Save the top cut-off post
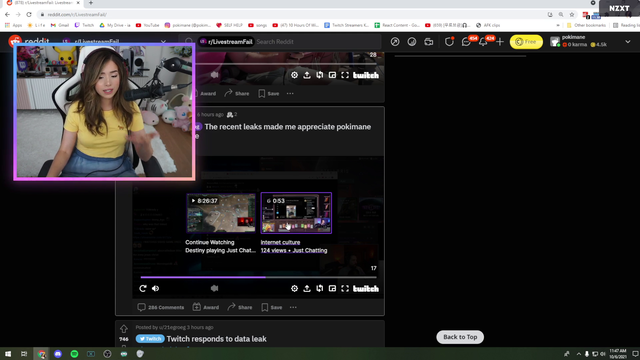The height and width of the screenshot is (360, 640). pyautogui.click(x=269, y=93)
